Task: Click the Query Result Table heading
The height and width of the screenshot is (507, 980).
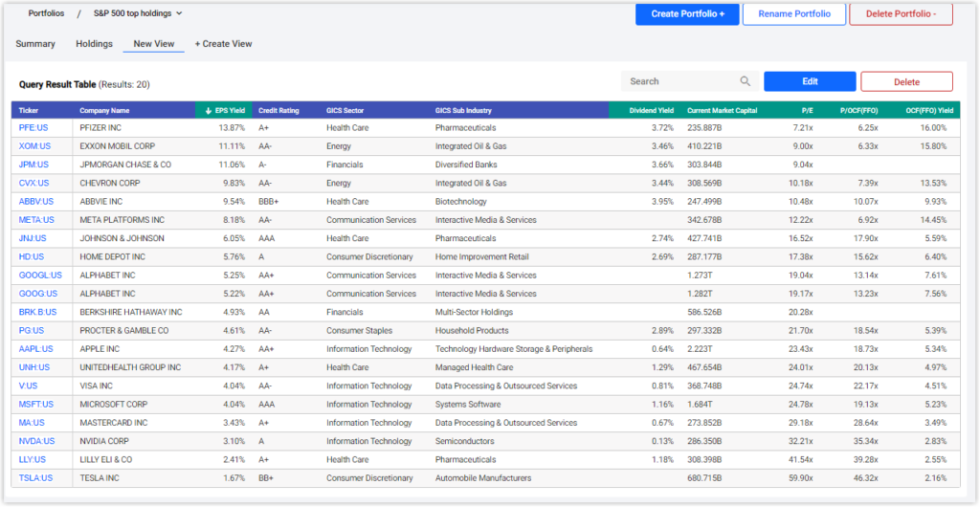Action: point(57,84)
